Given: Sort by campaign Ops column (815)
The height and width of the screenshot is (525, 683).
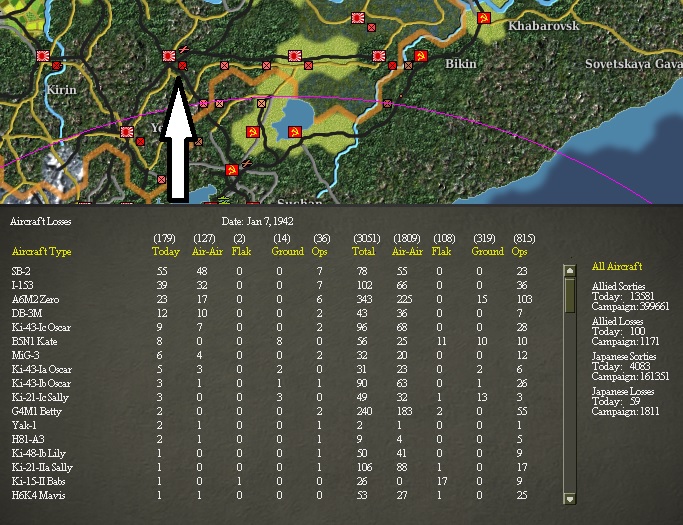Looking at the screenshot, I should click(x=519, y=251).
